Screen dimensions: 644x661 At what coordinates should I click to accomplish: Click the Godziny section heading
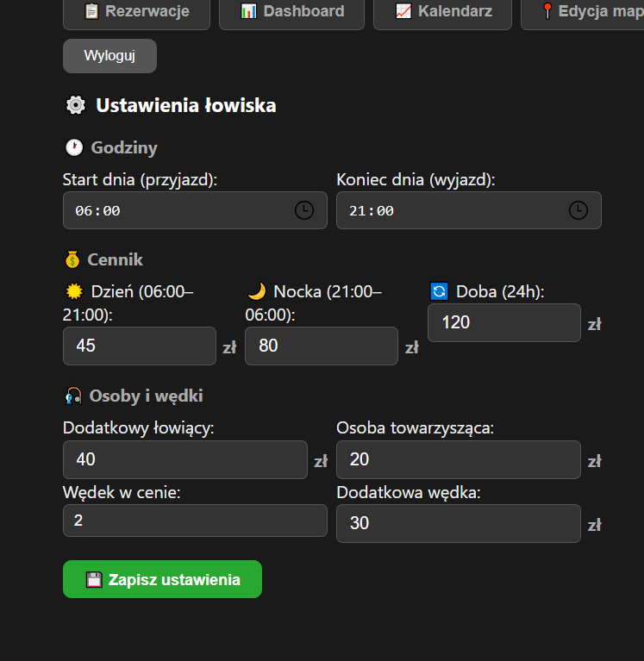124,147
